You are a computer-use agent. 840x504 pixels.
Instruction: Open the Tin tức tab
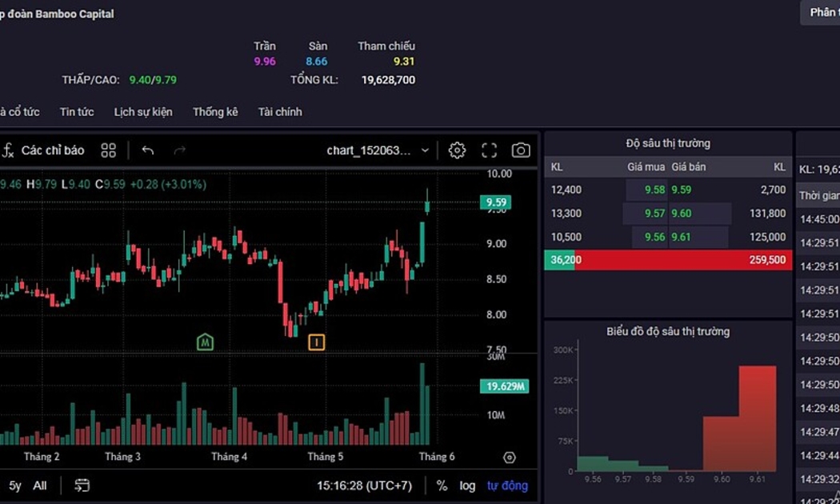click(x=77, y=112)
